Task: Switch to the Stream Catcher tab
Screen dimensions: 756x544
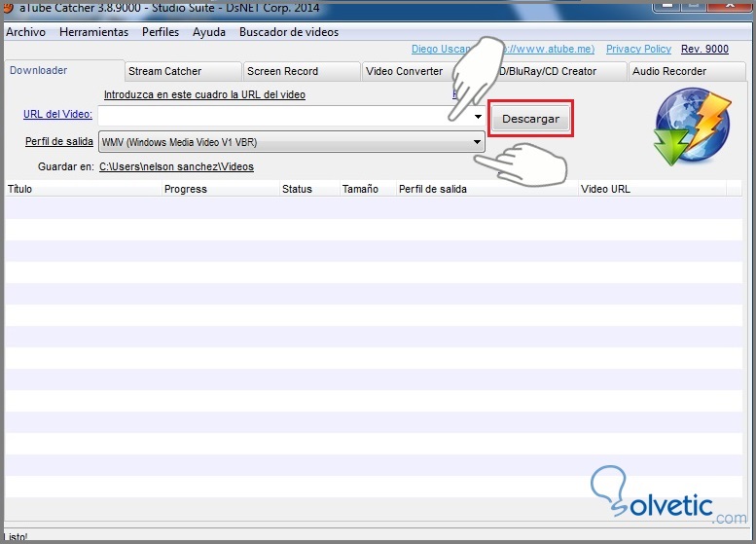Action: tap(183, 71)
